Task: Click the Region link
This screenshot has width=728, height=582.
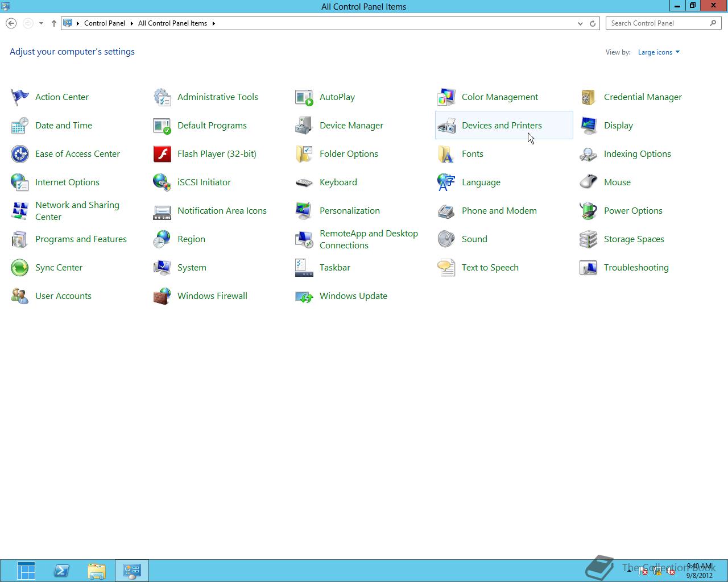Action: 191,239
